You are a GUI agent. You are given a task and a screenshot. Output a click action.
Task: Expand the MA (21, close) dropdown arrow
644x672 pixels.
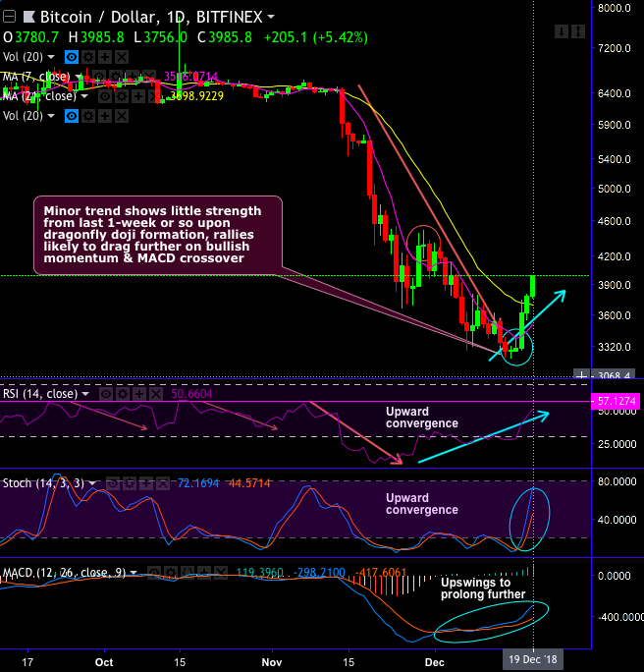click(x=84, y=96)
